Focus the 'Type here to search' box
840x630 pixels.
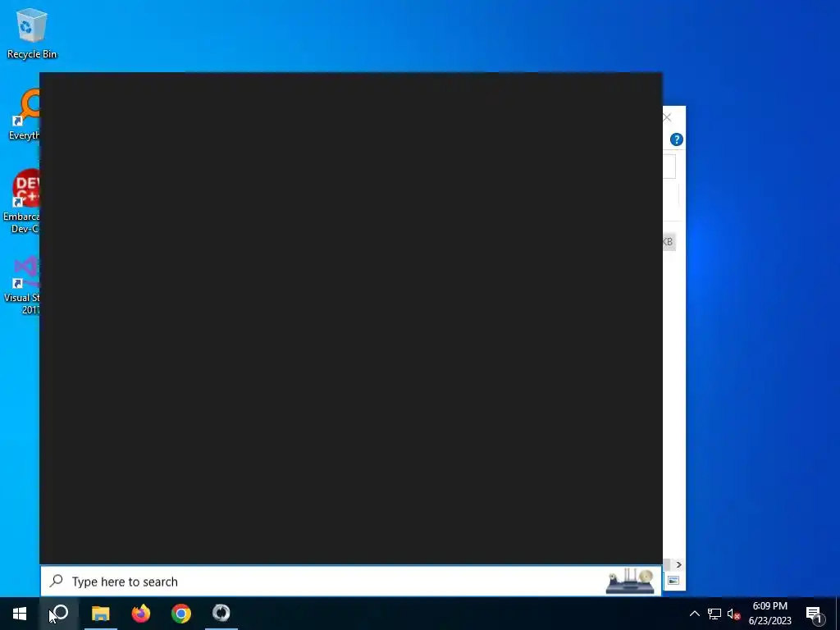[x=351, y=582]
